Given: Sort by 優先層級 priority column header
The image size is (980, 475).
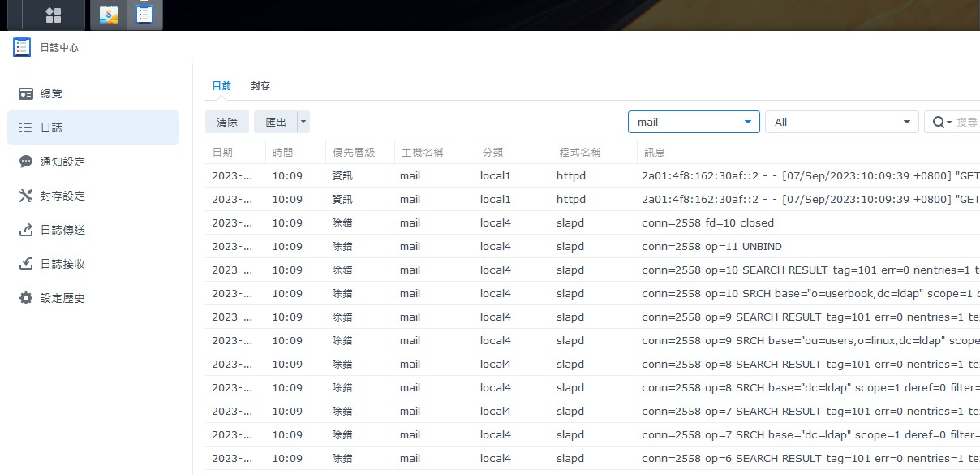Looking at the screenshot, I should click(355, 152).
